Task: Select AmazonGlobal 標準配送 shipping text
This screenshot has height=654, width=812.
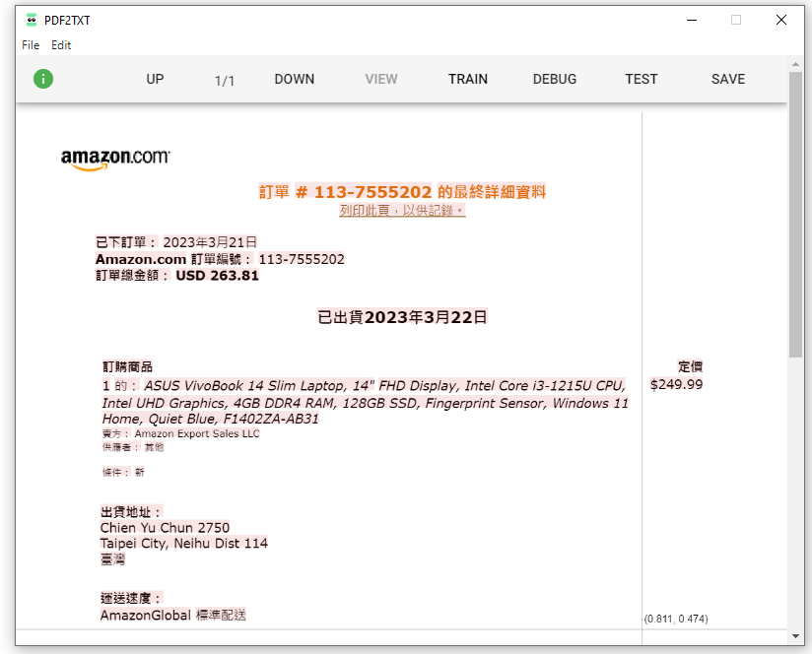Action: click(173, 615)
